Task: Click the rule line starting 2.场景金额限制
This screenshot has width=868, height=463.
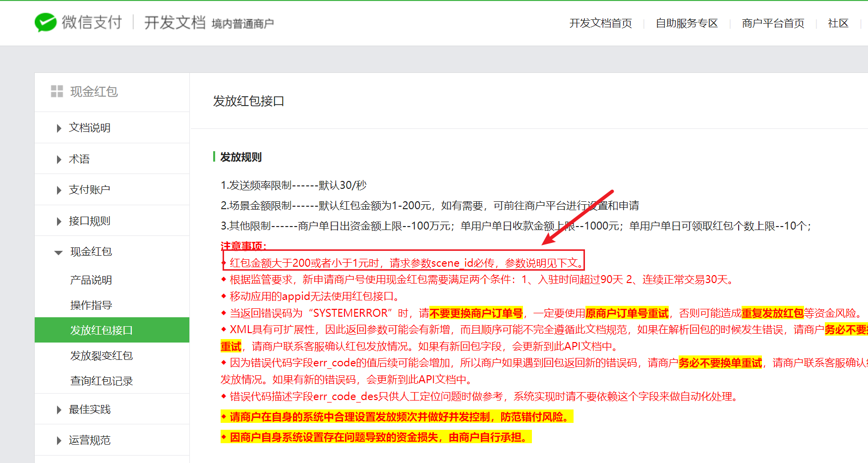Action: [x=430, y=206]
